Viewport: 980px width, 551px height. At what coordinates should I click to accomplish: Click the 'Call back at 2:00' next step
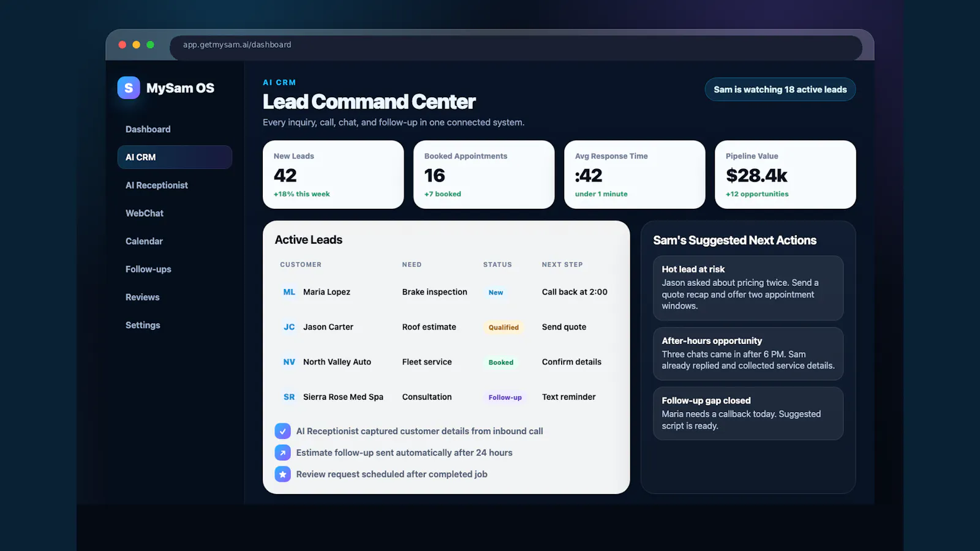575,292
